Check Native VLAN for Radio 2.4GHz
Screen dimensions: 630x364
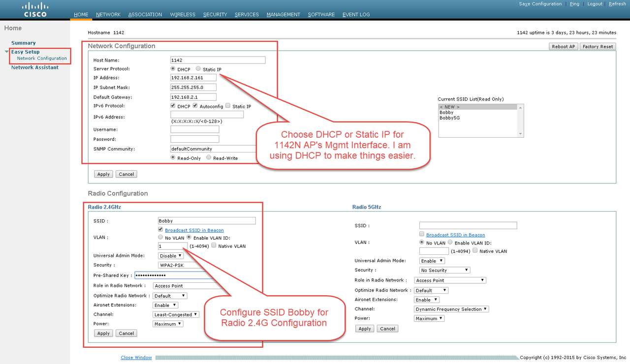[x=214, y=245]
